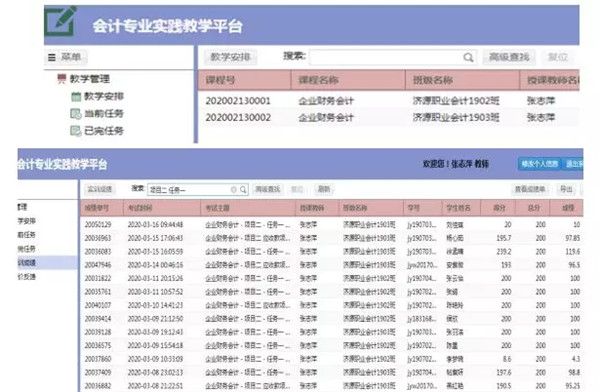Sort by the 课程名称 column header
This screenshot has height=392, width=600.
tap(348, 80)
